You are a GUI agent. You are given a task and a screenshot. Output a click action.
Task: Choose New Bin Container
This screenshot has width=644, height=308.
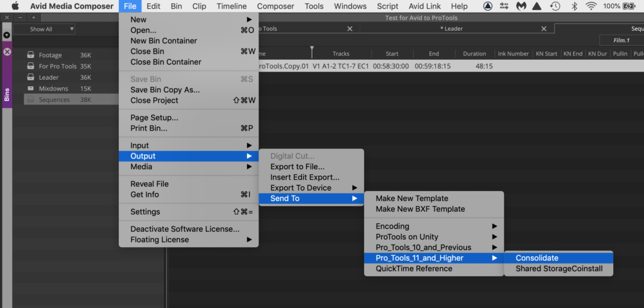[x=189, y=41]
